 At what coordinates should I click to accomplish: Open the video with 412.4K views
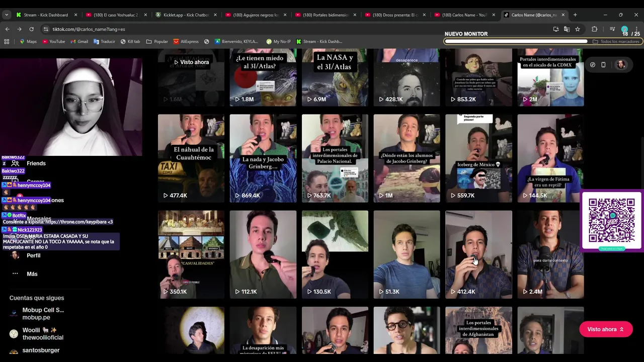pyautogui.click(x=478, y=254)
